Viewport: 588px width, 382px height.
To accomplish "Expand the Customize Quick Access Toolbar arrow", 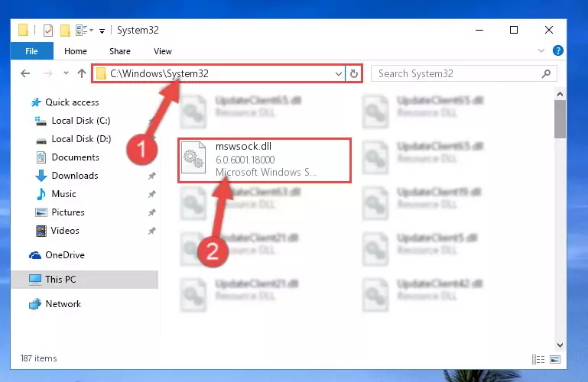I will tap(102, 31).
